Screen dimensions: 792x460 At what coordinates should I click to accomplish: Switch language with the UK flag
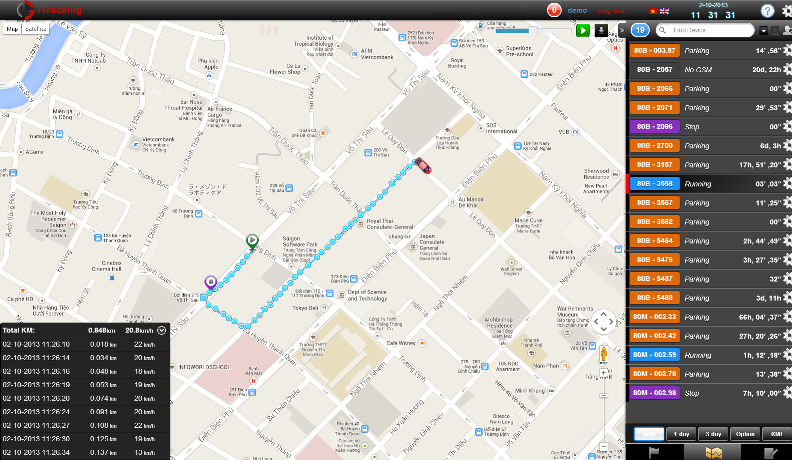tap(664, 11)
